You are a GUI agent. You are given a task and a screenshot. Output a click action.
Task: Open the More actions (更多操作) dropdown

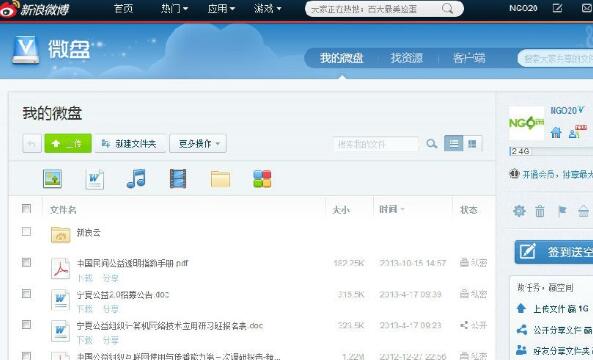click(198, 144)
